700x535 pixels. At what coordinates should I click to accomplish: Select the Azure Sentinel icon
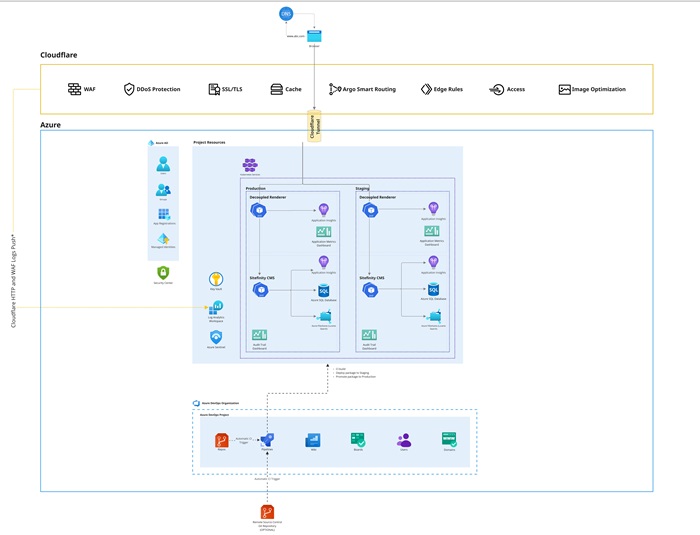[216, 337]
